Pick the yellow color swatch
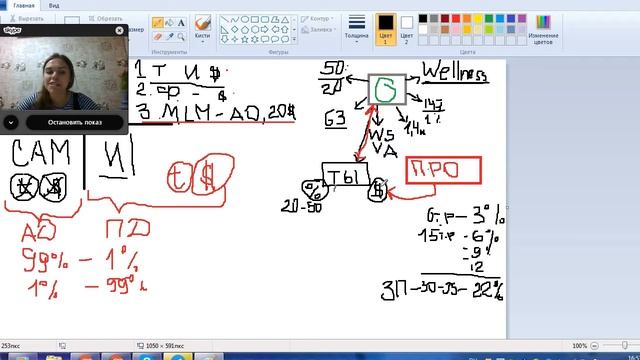This screenshot has height=360, width=640. click(478, 18)
